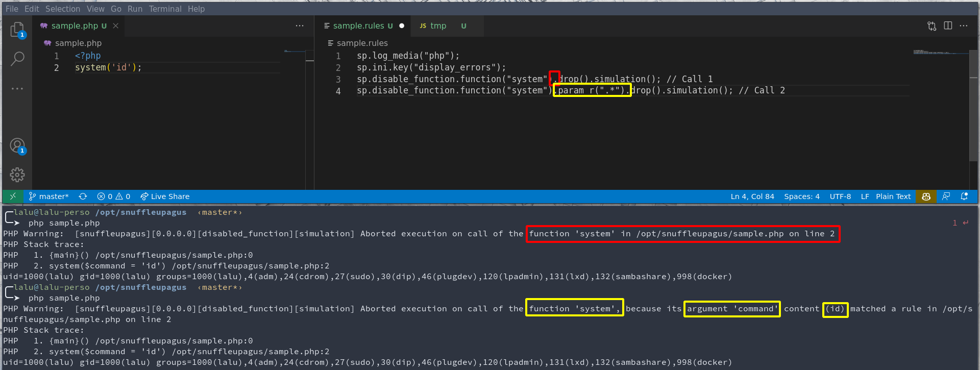Click the sp.ini.key("display_errors"); line

pos(431,67)
